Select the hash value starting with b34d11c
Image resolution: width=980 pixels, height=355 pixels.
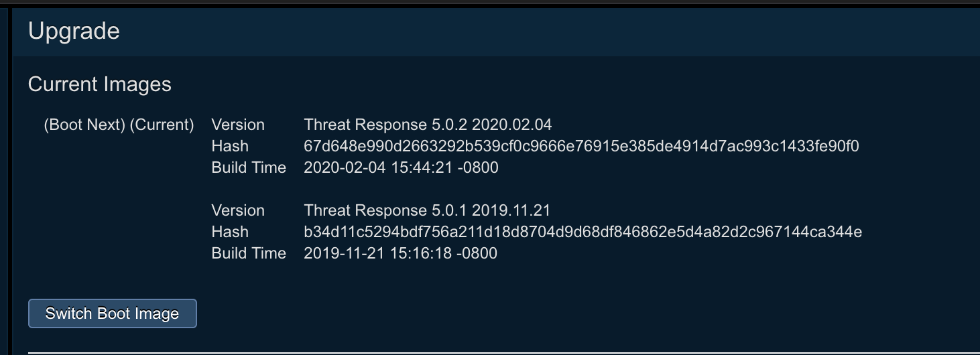[583, 232]
